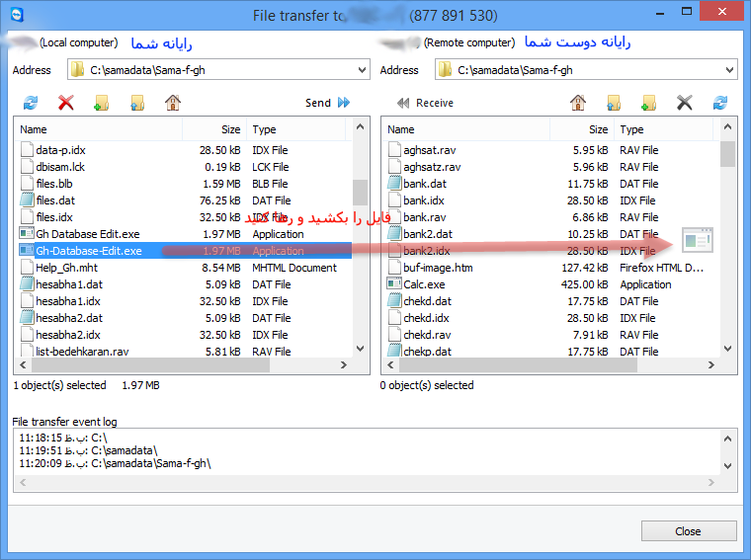
Task: Select files.idx in local list
Action: click(x=185, y=217)
